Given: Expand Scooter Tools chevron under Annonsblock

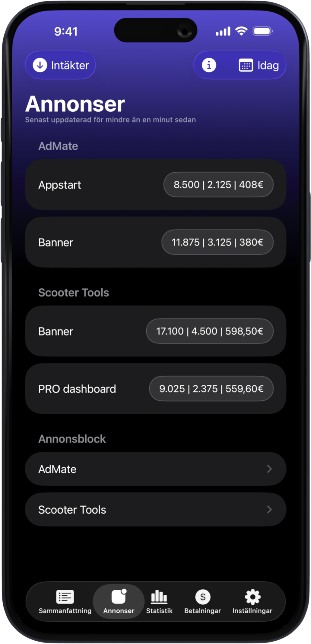Looking at the screenshot, I should click(269, 510).
